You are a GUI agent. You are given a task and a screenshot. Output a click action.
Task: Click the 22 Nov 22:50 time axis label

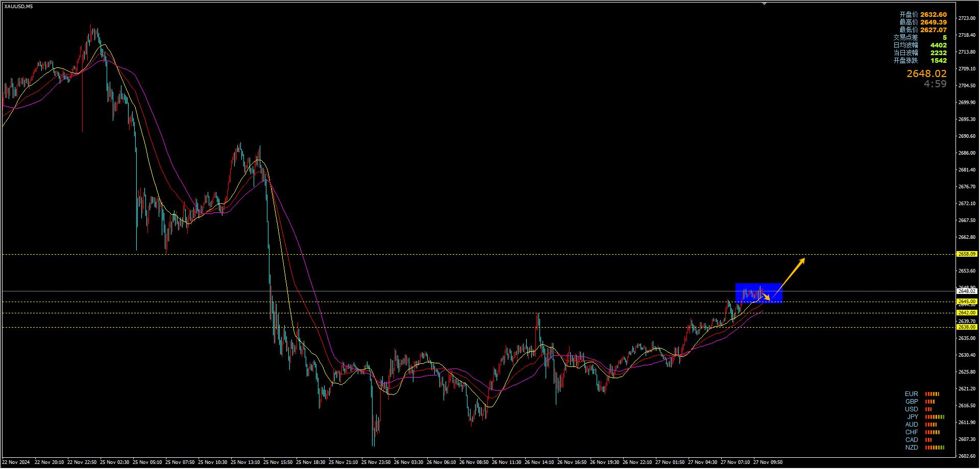[82, 462]
